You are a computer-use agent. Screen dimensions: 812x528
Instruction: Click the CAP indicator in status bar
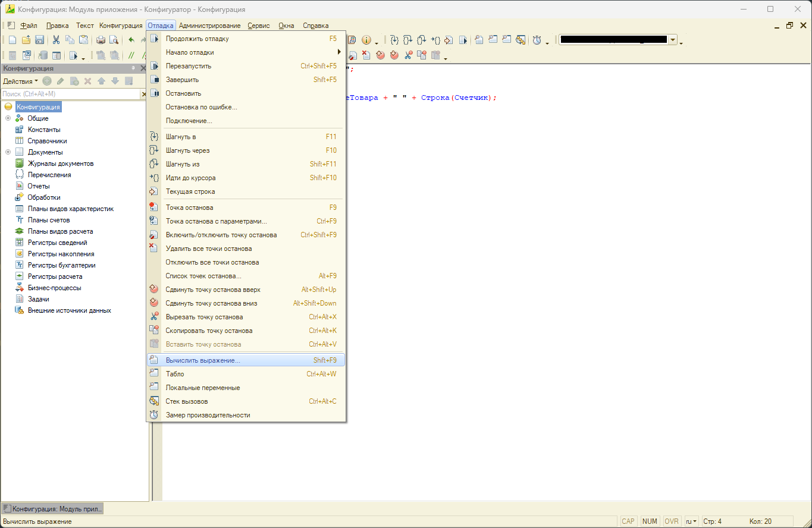[x=628, y=521]
